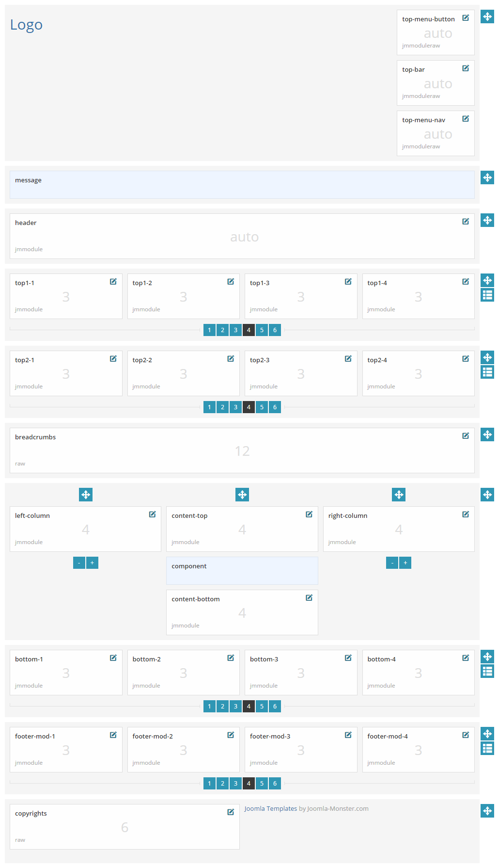
Task: Click the list icon beside the top1 row
Action: [487, 295]
